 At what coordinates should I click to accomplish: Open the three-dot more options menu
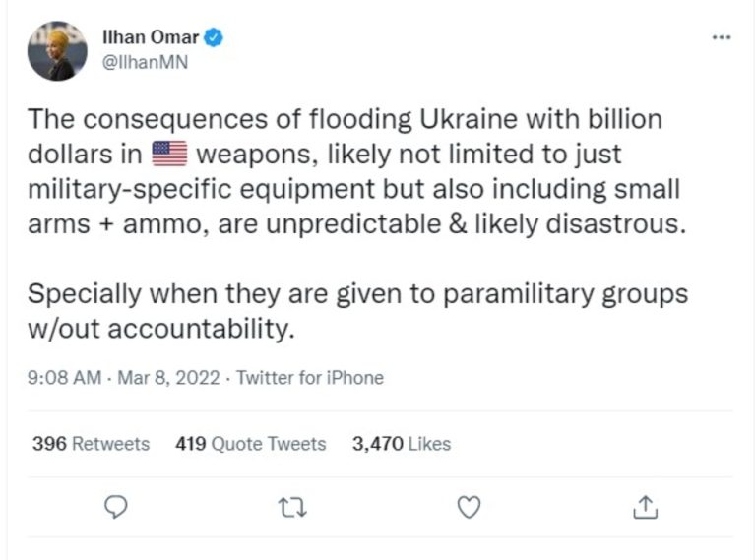click(x=722, y=37)
